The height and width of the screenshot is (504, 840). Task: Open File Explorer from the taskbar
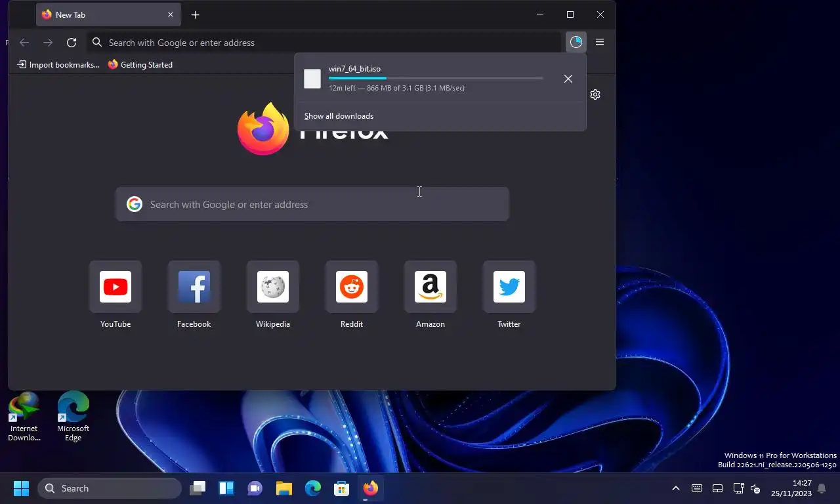pos(283,488)
